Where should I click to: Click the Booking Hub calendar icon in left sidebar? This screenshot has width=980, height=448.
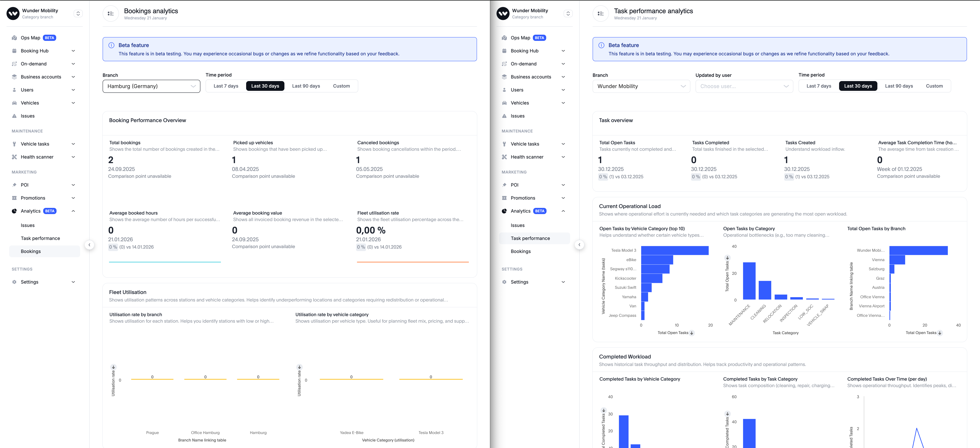pos(14,51)
